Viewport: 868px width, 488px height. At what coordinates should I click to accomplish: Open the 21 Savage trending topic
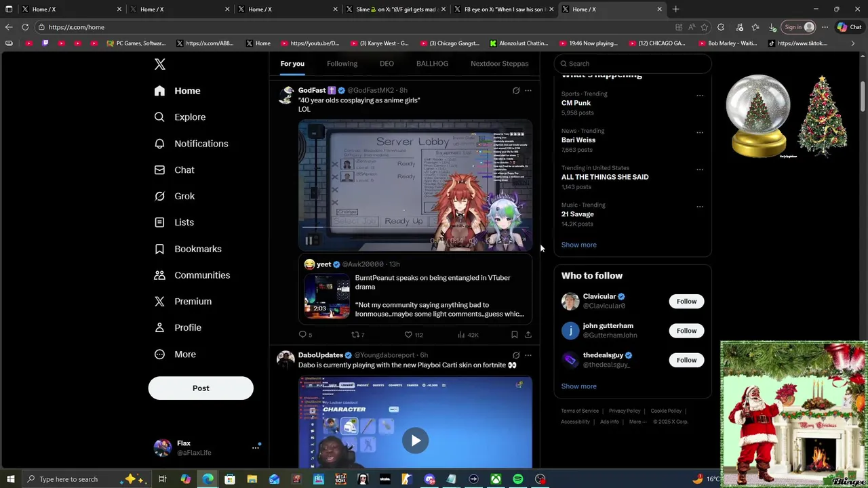(x=577, y=214)
